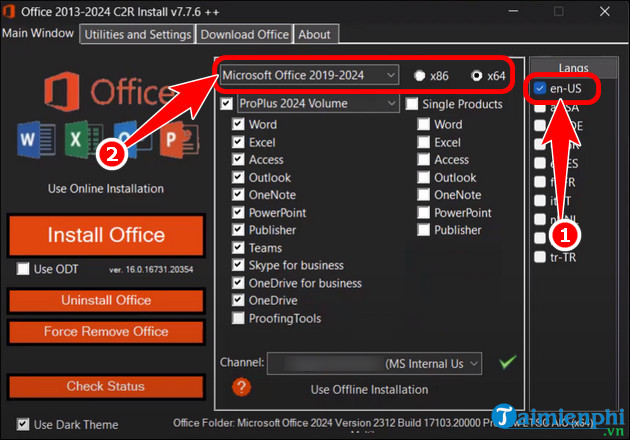
Task: Click the Uninstall Office button
Action: point(106,301)
